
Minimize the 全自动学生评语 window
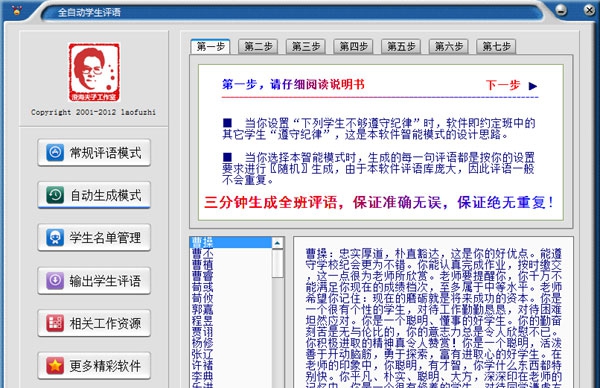pos(561,10)
